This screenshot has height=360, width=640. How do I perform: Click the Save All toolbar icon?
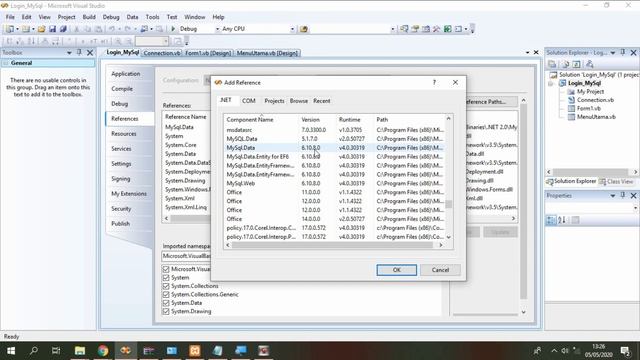(63, 29)
